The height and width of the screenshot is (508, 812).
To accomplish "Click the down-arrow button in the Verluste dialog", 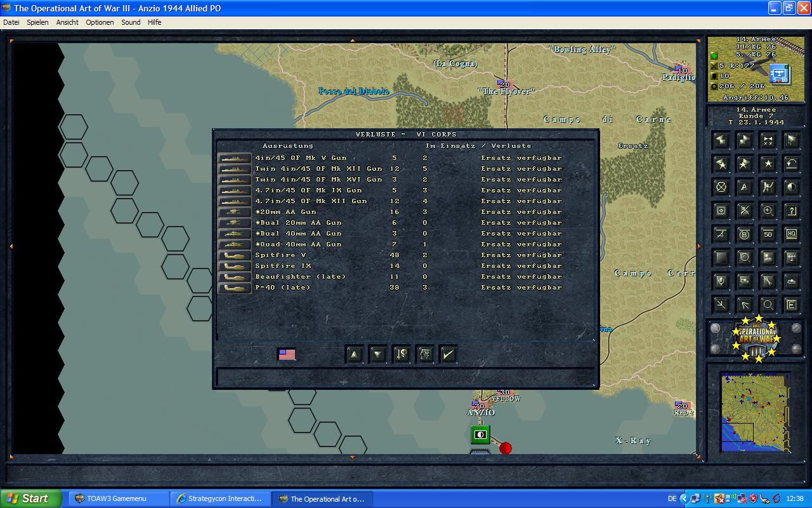I will (x=378, y=354).
